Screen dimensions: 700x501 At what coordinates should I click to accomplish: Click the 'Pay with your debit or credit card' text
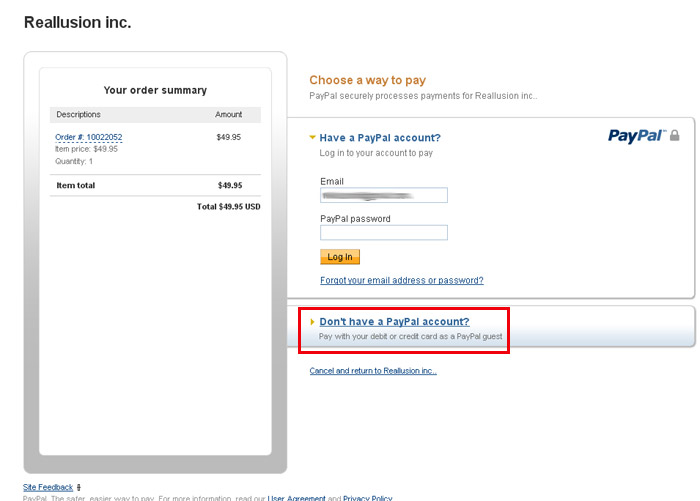coord(410,336)
